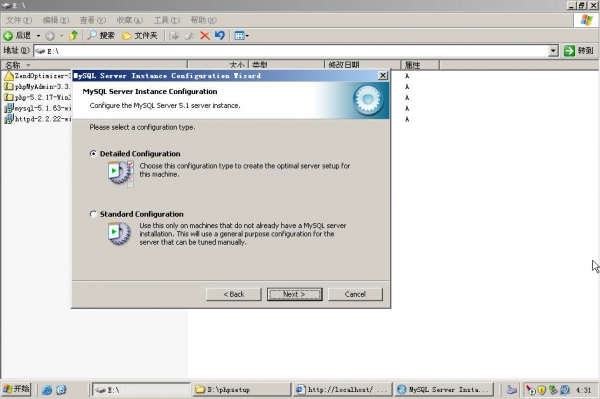Click the ZendOptimizer file icon
Screen dimensions: 600x399
click(x=8, y=76)
